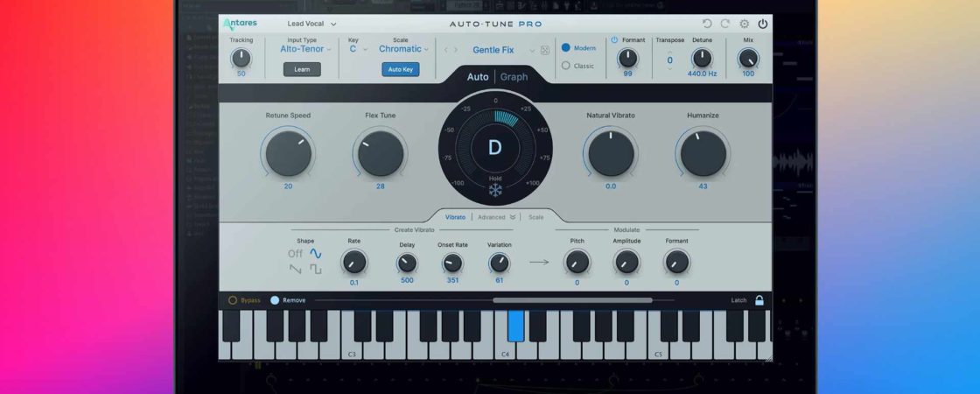Go to the previous preset arrow
This screenshot has height=394, width=980.
(x=445, y=50)
